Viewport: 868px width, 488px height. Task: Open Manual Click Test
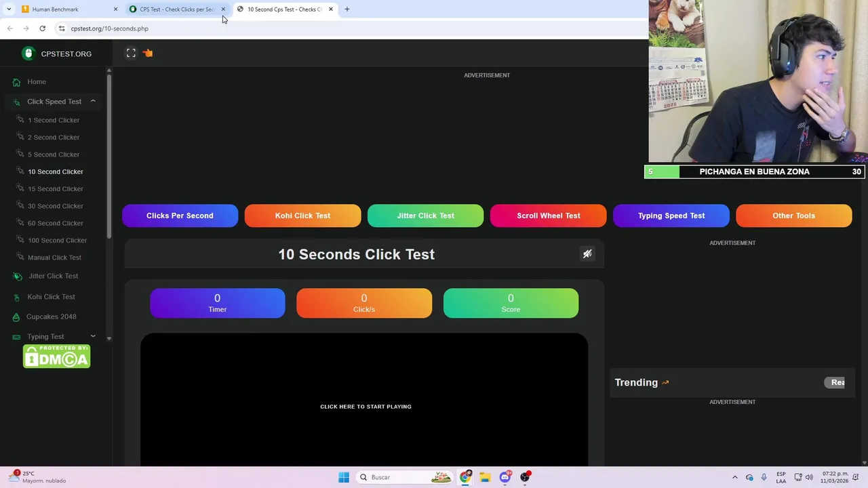pos(54,258)
